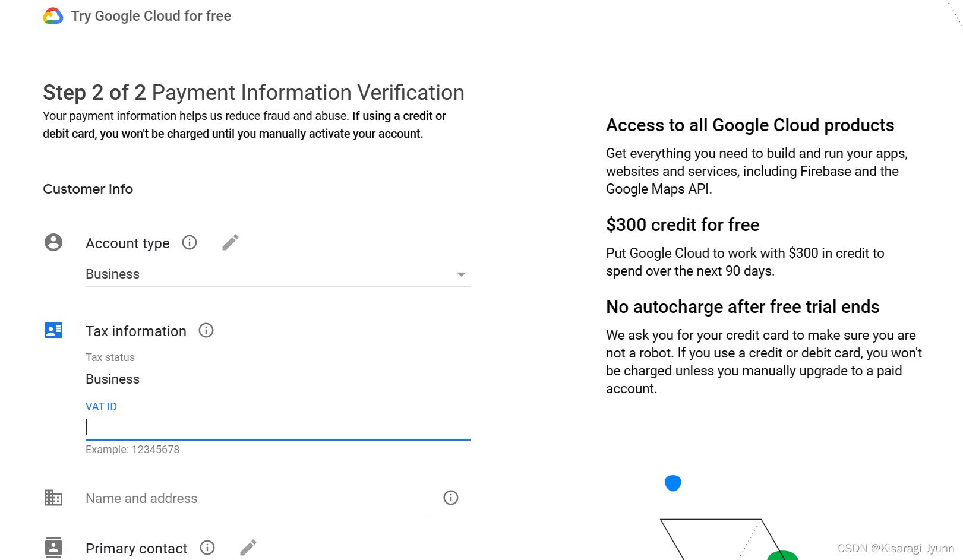Click the Tax information ID card icon
The width and height of the screenshot is (963, 560).
tap(53, 330)
